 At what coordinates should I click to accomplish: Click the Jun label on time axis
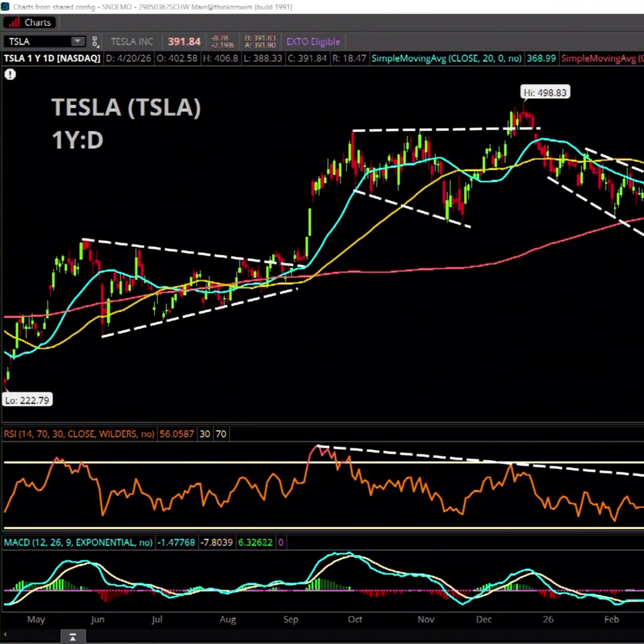(97, 619)
